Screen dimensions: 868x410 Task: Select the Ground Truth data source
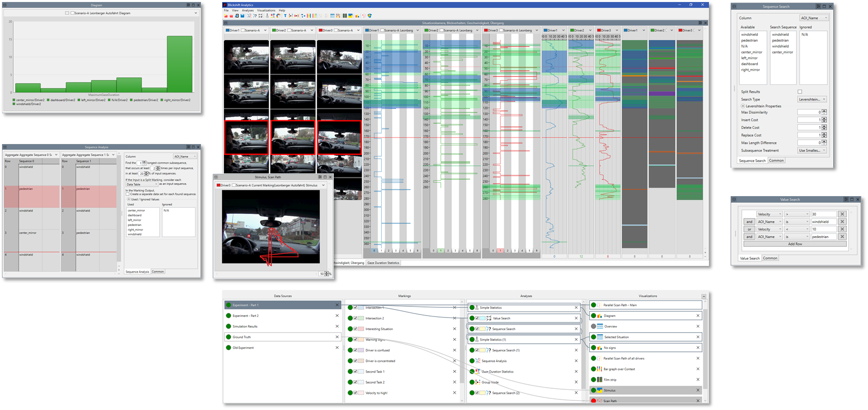click(283, 337)
